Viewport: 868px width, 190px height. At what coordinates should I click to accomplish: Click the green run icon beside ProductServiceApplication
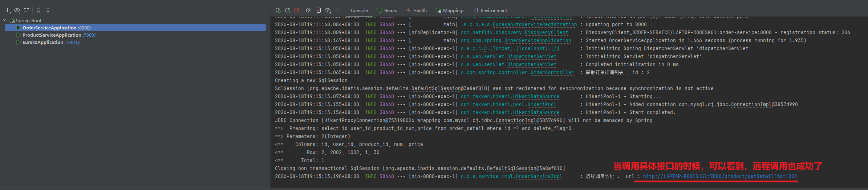point(19,35)
